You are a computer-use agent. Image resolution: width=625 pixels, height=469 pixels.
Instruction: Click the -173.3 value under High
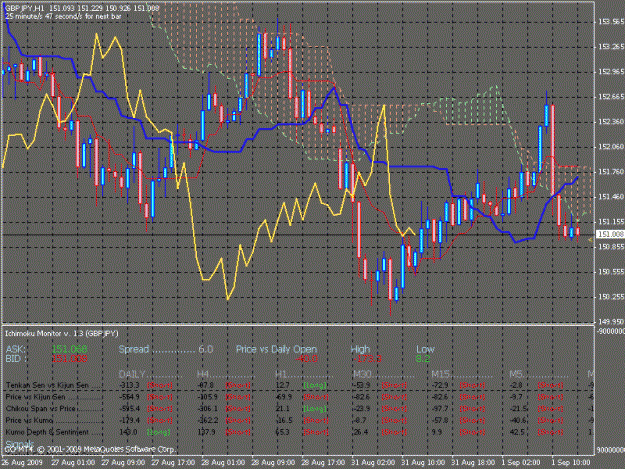[367, 359]
